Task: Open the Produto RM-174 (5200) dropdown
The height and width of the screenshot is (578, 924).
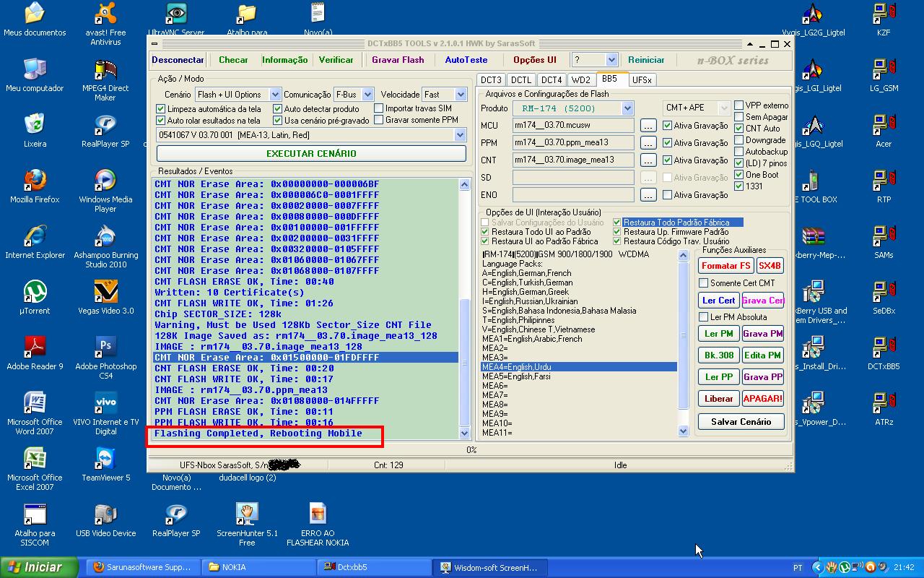Action: (x=627, y=108)
